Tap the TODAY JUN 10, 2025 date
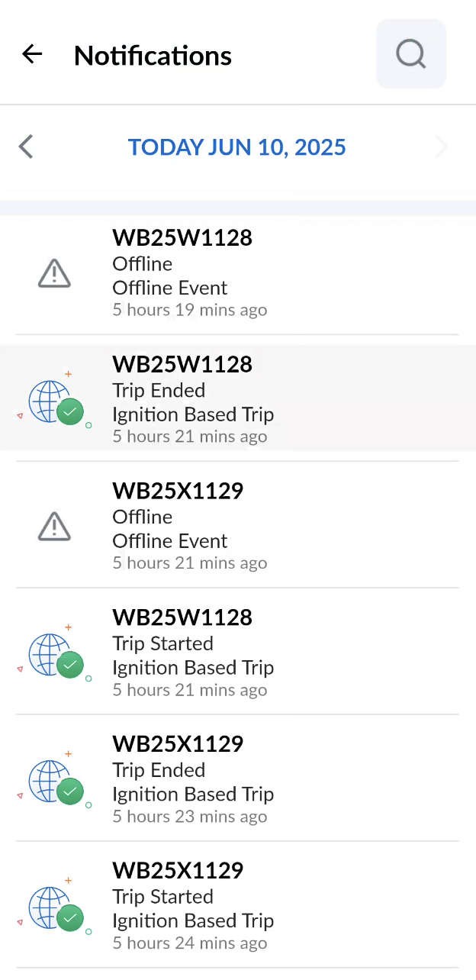This screenshot has width=476, height=980. coord(236,147)
